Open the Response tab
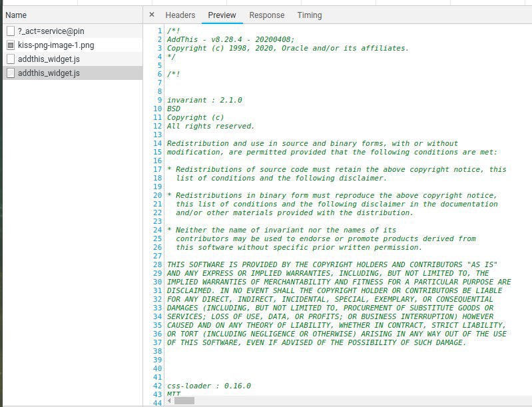Image resolution: width=532 pixels, height=407 pixels. pyautogui.click(x=267, y=15)
